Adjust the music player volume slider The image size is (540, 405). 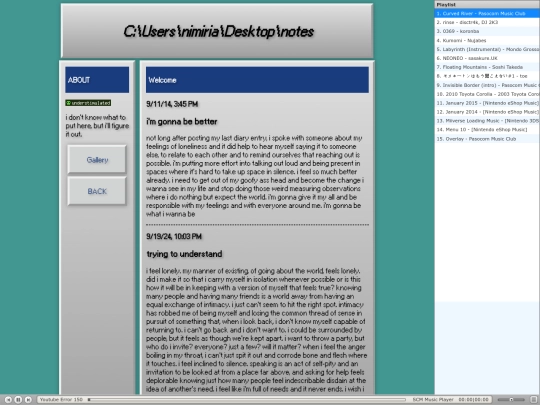click(x=511, y=399)
